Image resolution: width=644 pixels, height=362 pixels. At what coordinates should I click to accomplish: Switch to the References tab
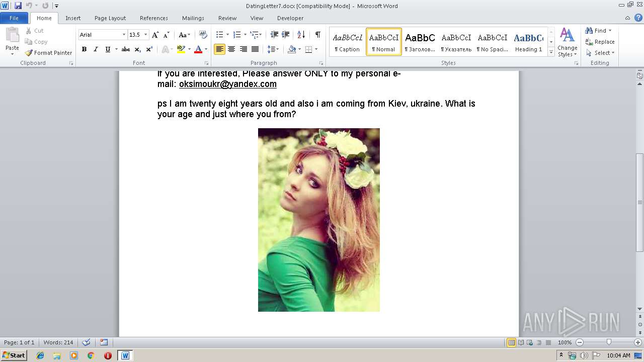pos(154,18)
